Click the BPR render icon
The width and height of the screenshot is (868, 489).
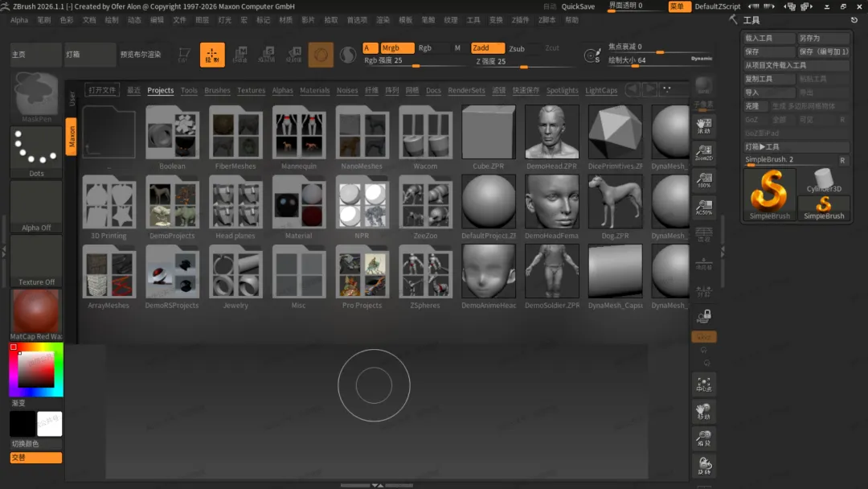coord(703,86)
